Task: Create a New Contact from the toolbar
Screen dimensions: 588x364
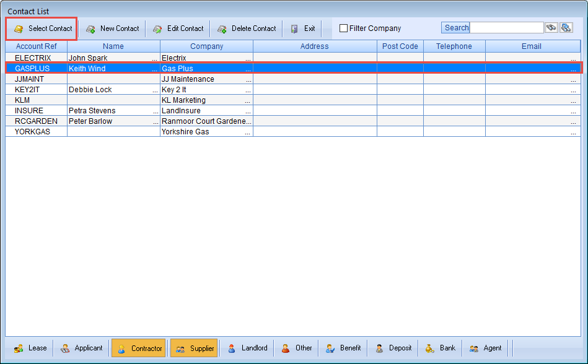Action: point(112,28)
